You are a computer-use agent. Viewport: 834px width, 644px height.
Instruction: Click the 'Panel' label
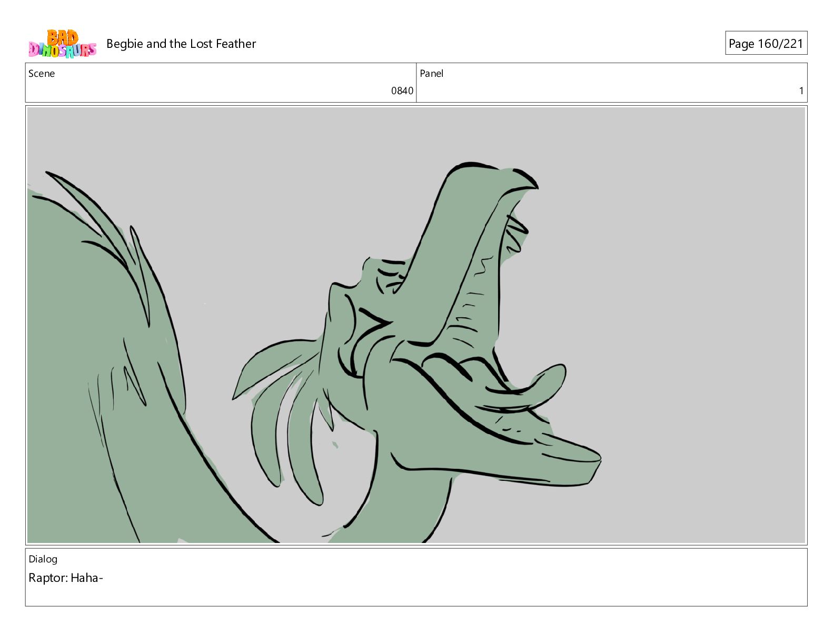432,74
